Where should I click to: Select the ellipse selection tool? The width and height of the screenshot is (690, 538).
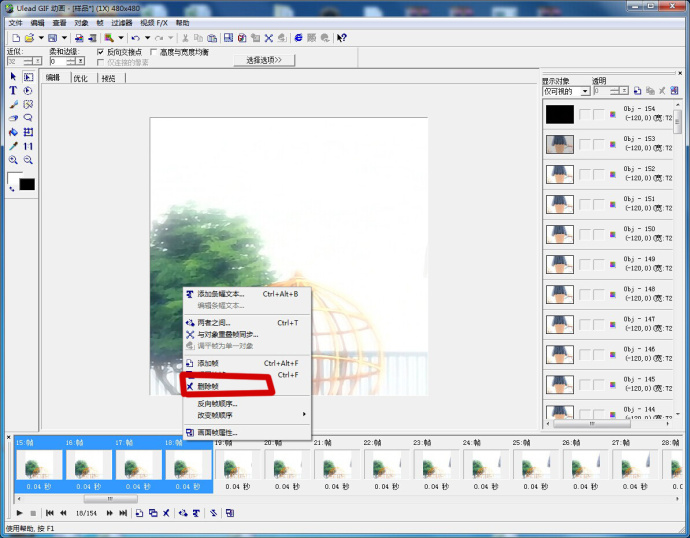click(28, 91)
